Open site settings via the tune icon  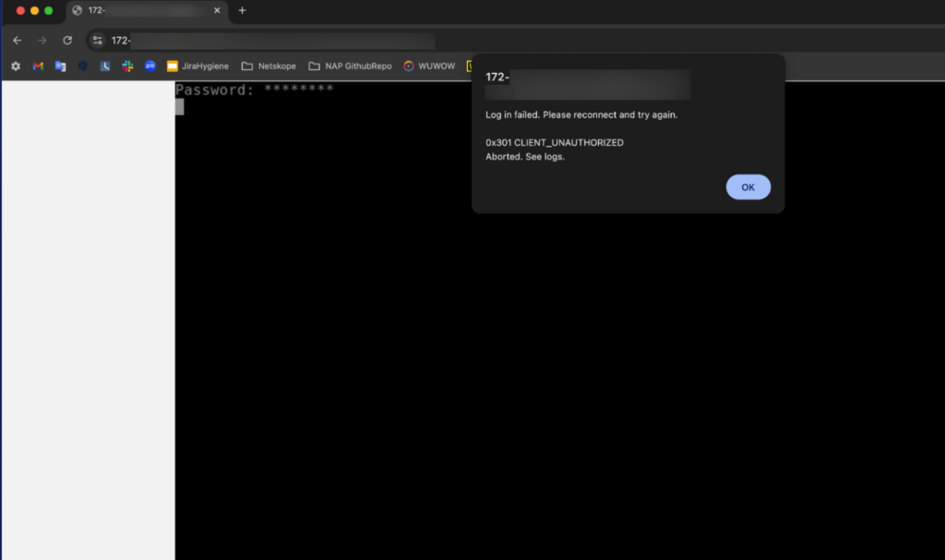pos(97,41)
